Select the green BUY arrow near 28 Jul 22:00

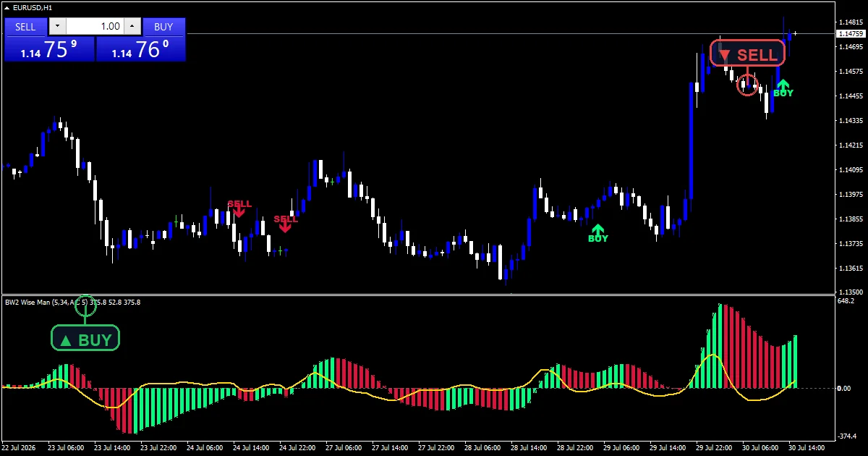coord(598,233)
